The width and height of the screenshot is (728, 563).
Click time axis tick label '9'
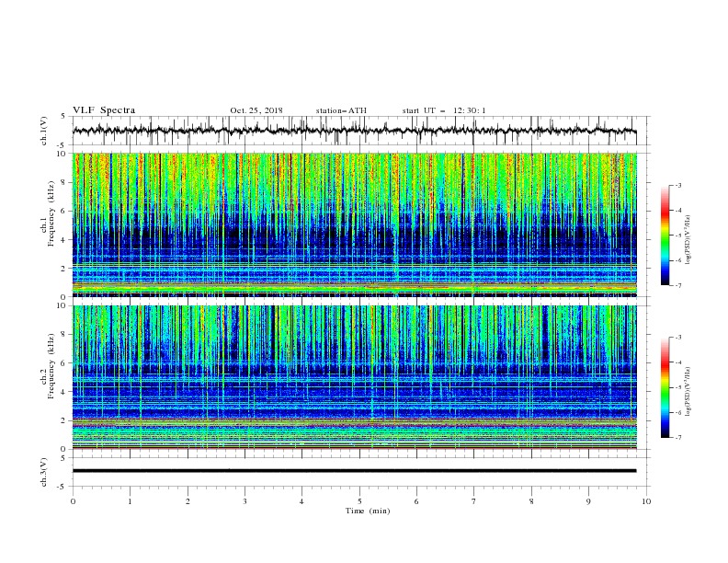pos(588,501)
